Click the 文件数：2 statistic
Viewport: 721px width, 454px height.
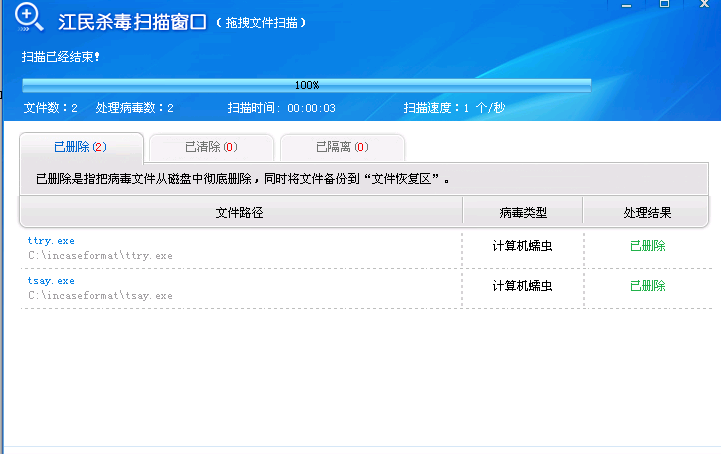pyautogui.click(x=51, y=108)
